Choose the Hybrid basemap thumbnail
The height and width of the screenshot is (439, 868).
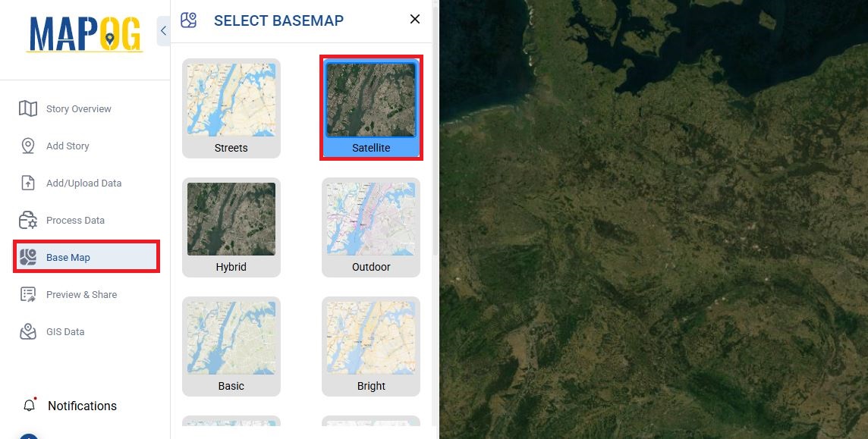tap(231, 219)
